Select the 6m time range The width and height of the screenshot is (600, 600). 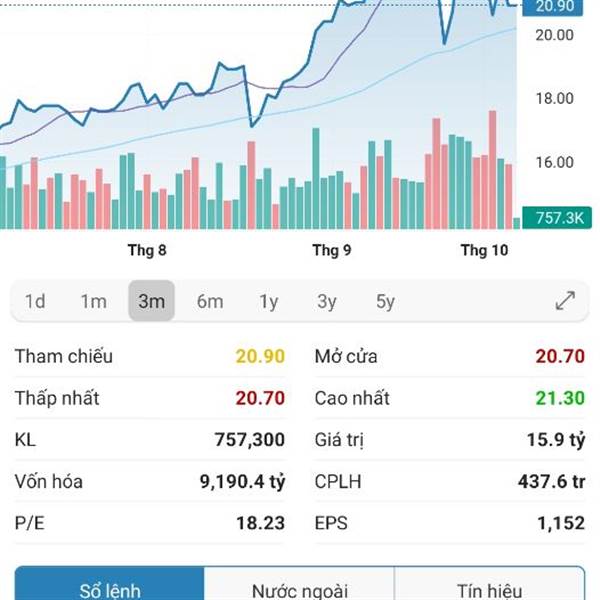point(210,301)
